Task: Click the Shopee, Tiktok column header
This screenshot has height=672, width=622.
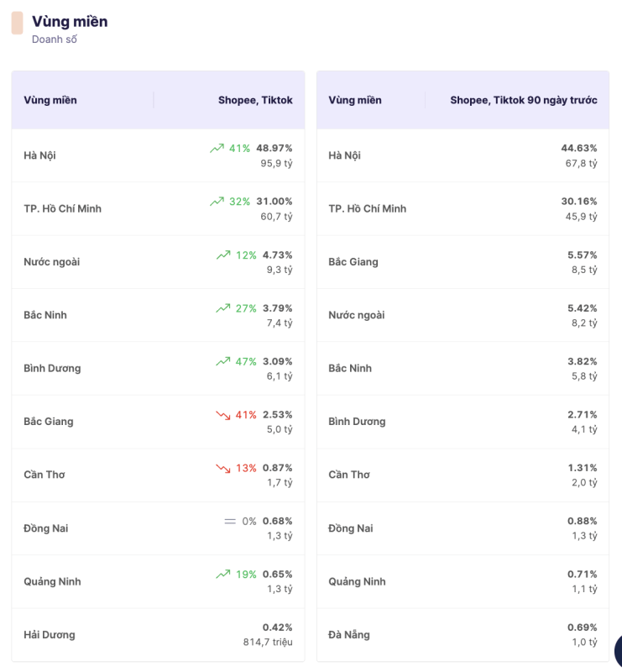Action: point(255,100)
